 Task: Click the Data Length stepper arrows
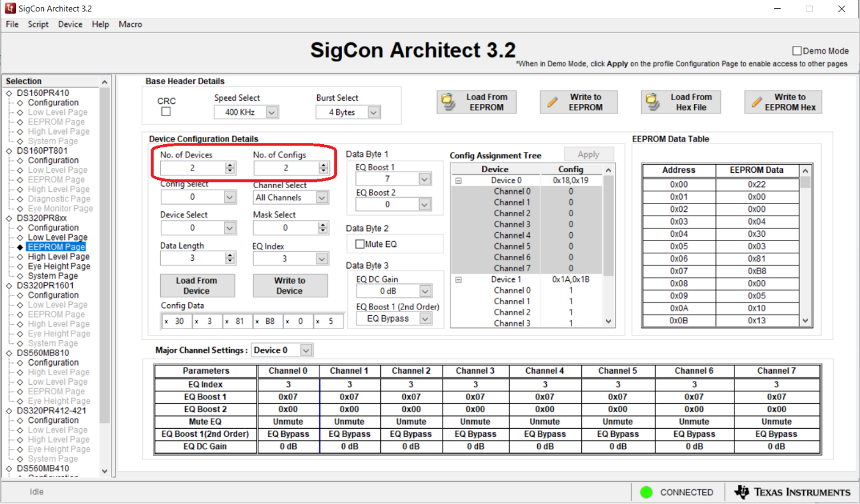[x=230, y=258]
